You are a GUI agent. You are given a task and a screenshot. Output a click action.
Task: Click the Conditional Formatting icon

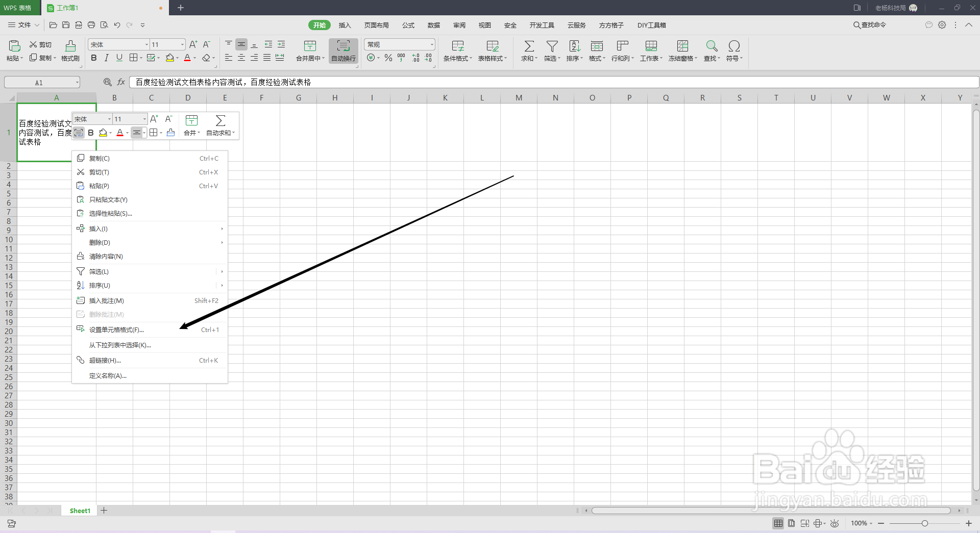[458, 46]
